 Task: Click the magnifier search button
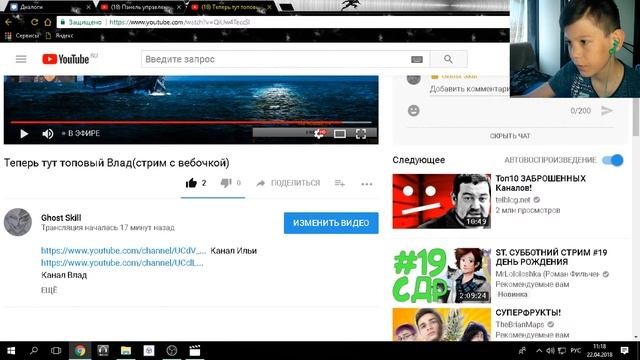click(448, 59)
